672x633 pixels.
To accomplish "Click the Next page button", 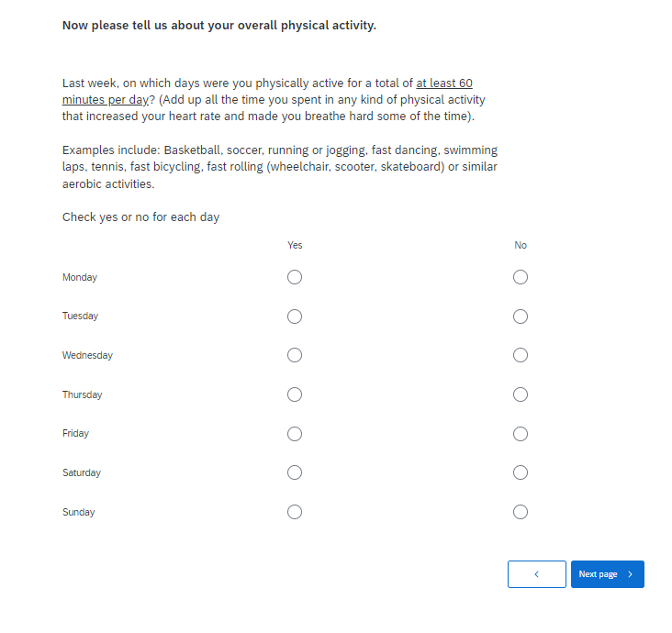I will click(x=607, y=574).
